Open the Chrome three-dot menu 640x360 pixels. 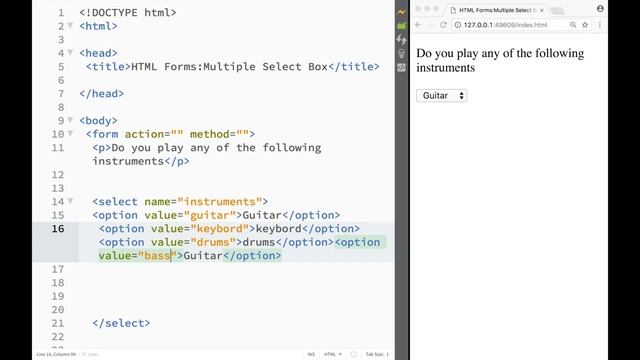pos(600,25)
